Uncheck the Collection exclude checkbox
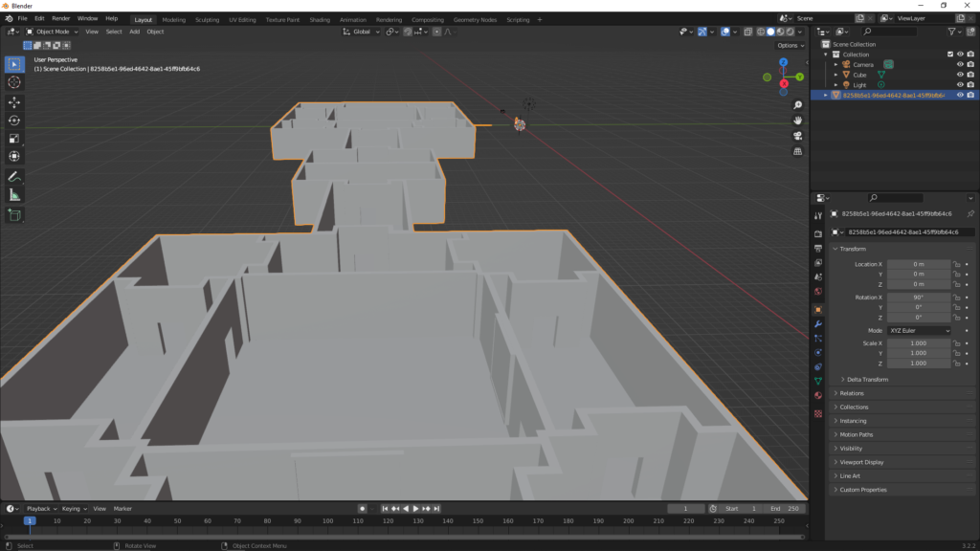This screenshot has width=980, height=551. [x=950, y=55]
